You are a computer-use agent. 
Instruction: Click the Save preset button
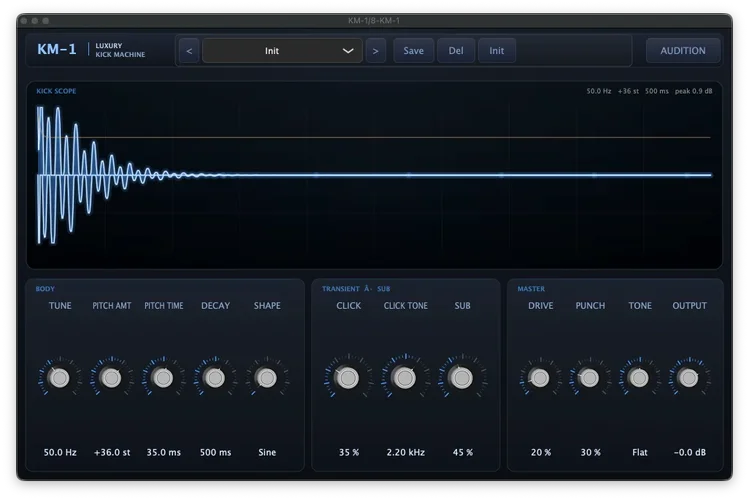pyautogui.click(x=413, y=51)
